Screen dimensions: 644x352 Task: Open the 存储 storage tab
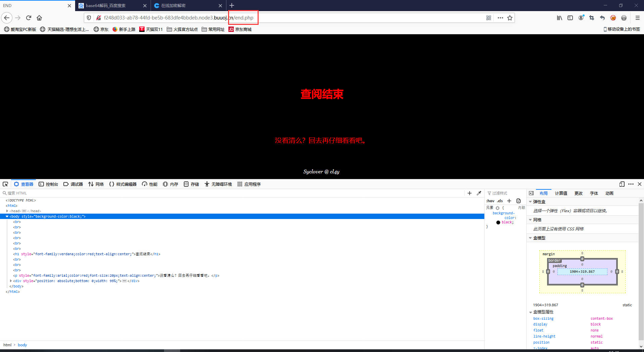click(191, 184)
